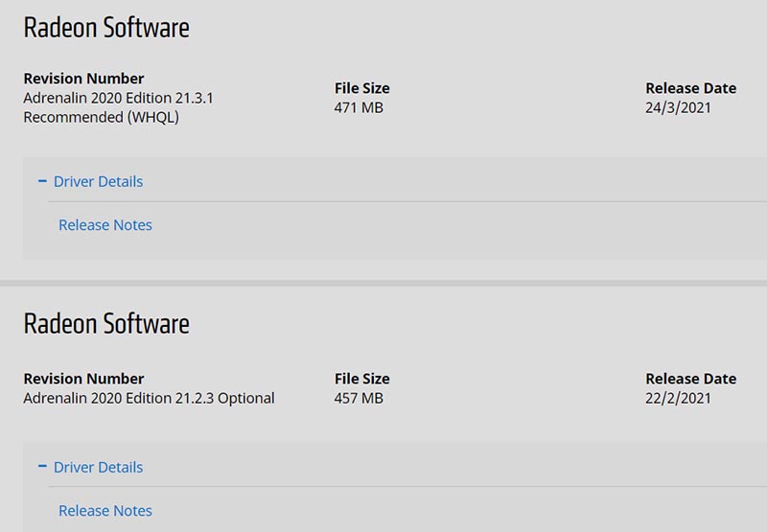
Task: Collapse Driver Details for Adrenalin 21.3.1
Action: click(x=91, y=181)
